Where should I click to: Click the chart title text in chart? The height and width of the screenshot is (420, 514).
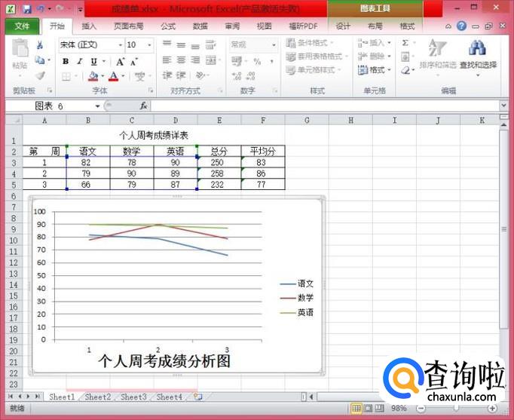[x=164, y=360]
